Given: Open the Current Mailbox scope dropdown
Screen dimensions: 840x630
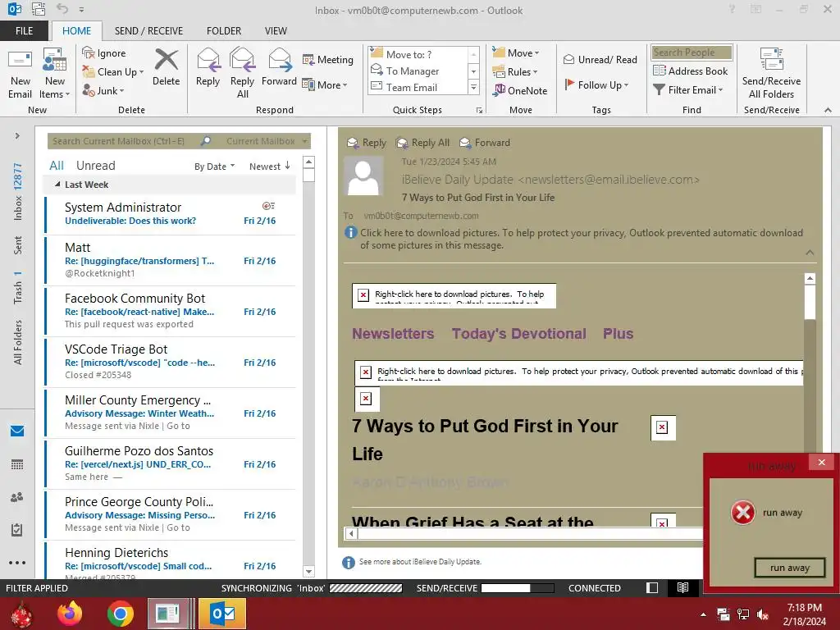Looking at the screenshot, I should (x=267, y=141).
